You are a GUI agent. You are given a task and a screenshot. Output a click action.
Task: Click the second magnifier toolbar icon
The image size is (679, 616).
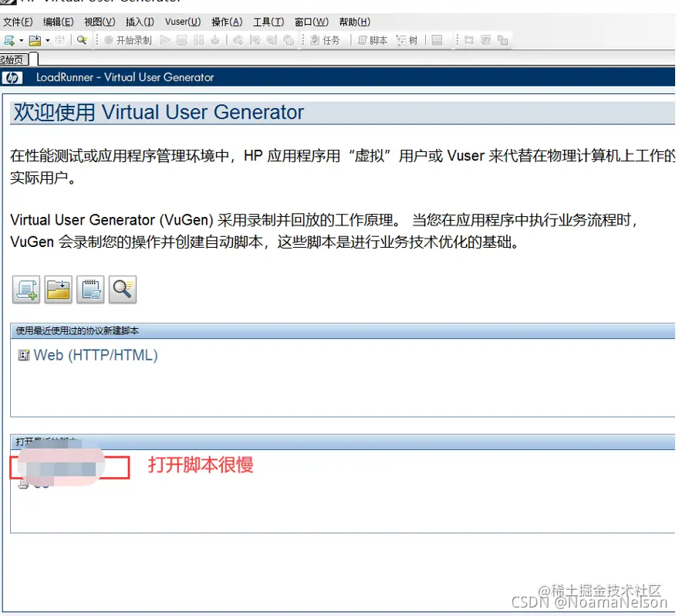point(272,41)
